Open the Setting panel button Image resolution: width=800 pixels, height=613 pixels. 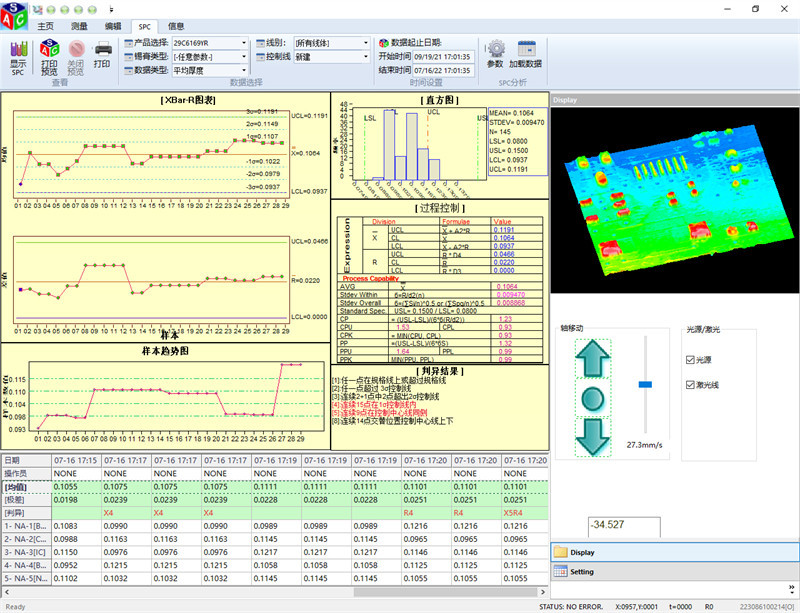coord(582,572)
